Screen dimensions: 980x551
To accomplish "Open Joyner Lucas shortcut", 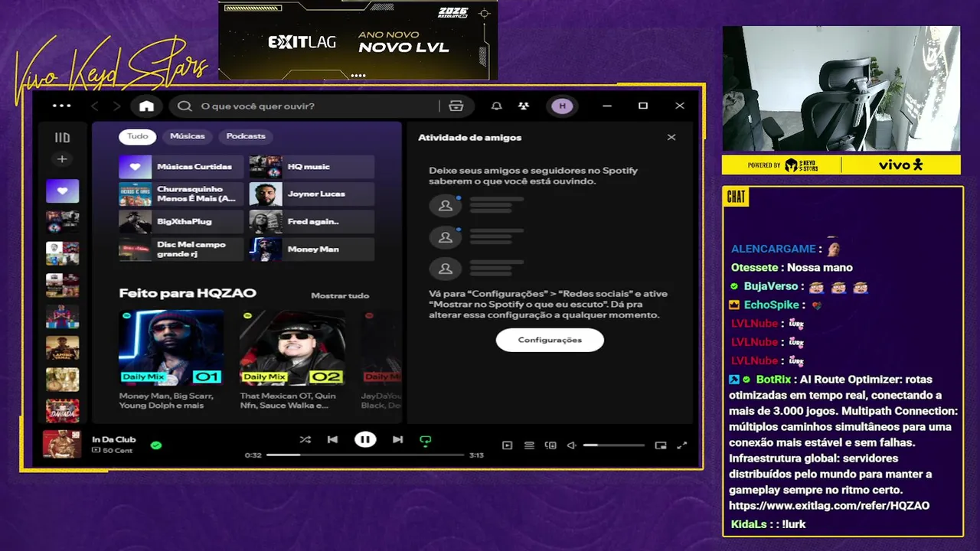I will click(312, 194).
